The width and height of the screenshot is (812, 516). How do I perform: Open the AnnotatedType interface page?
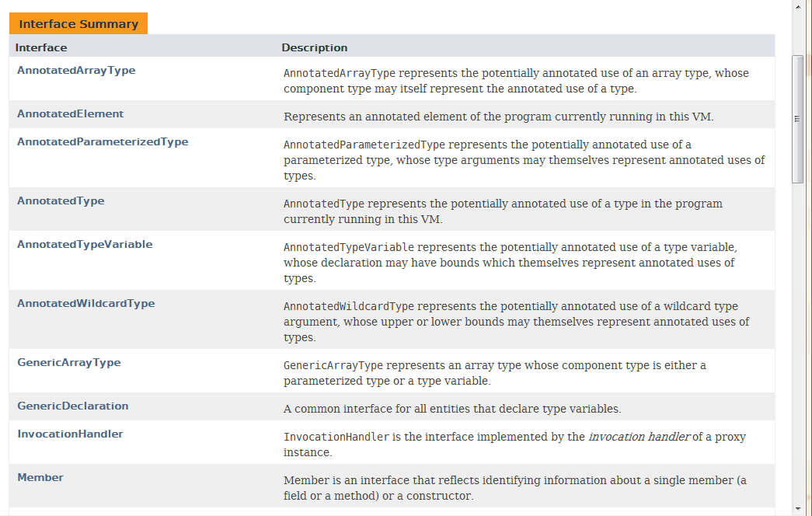tap(61, 201)
